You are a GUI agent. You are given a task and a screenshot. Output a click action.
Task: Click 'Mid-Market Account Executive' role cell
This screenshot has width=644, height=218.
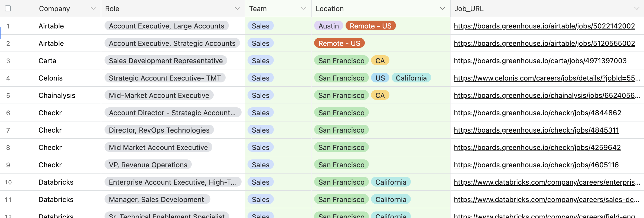(159, 95)
